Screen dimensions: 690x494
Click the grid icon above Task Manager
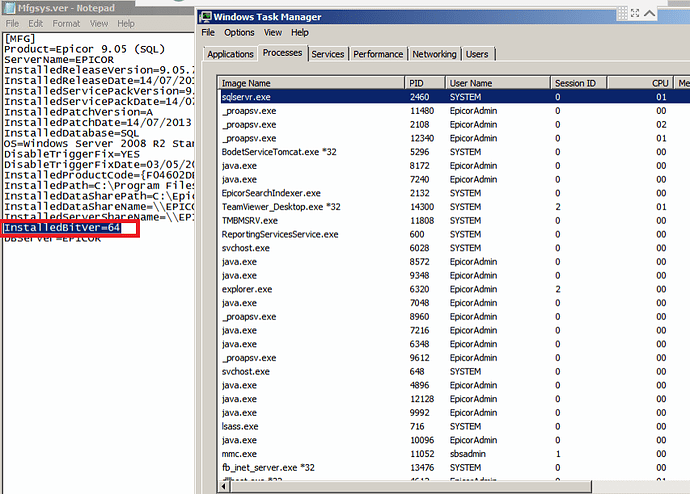(x=622, y=13)
